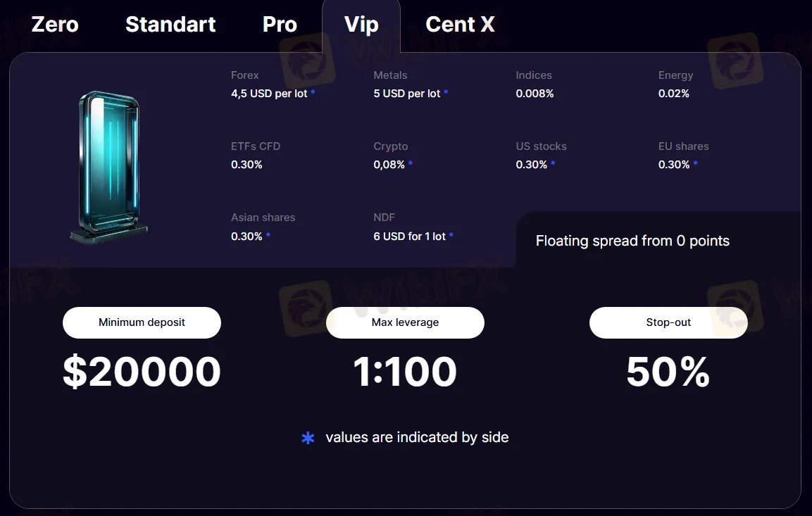Click the asterisk after NDF 6 USD value

451,236
